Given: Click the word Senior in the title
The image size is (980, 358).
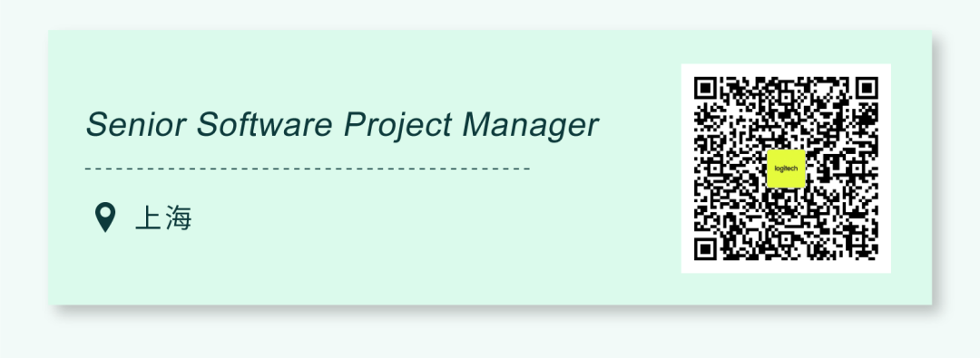Looking at the screenshot, I should click(x=135, y=123).
